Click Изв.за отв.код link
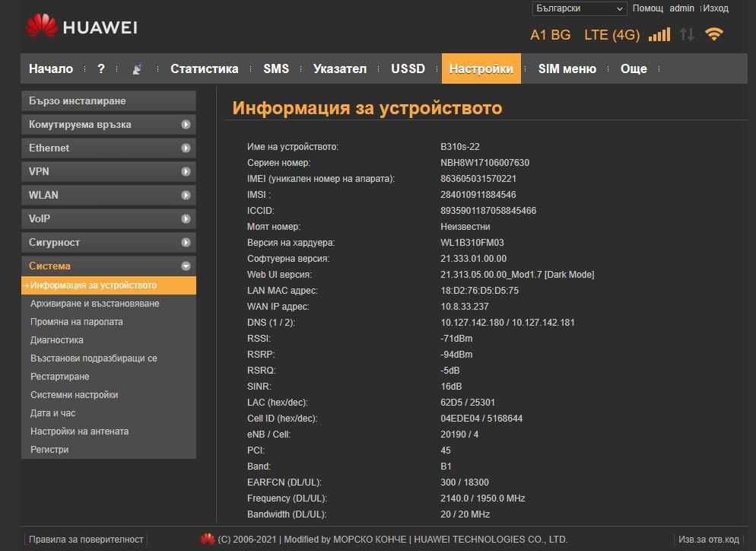The width and height of the screenshot is (756, 551). click(709, 540)
